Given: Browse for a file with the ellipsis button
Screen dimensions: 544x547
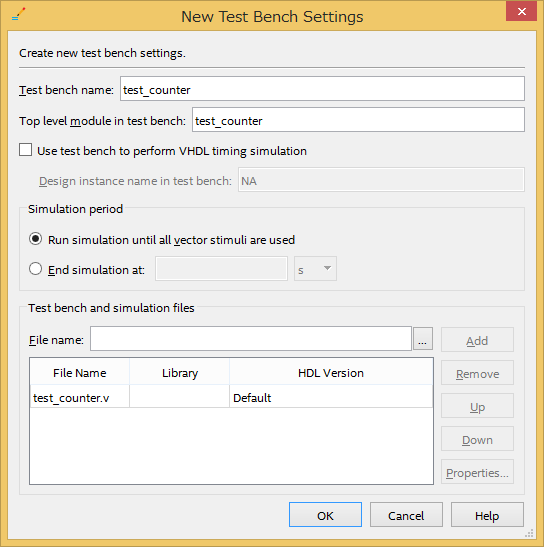Looking at the screenshot, I should point(423,339).
